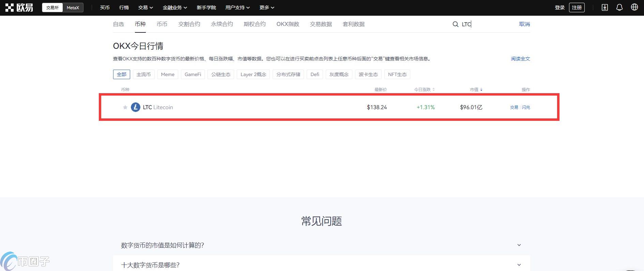Filter by 主流币
Screen dimensions: 644x271
(143, 74)
